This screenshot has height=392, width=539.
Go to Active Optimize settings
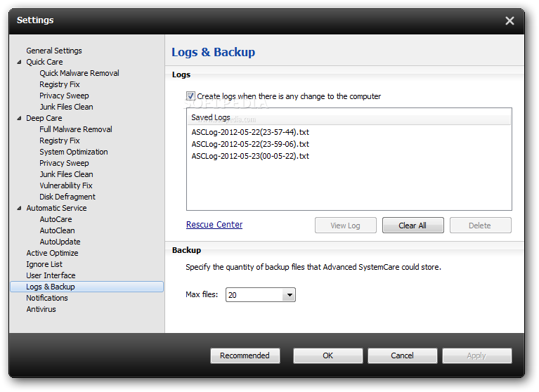point(52,253)
